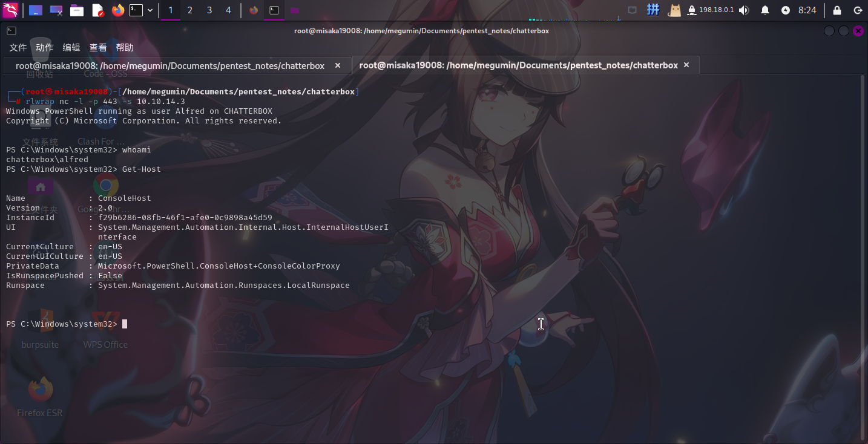
Task: Expand the terminal launcher dropdown arrow
Action: coord(150,10)
